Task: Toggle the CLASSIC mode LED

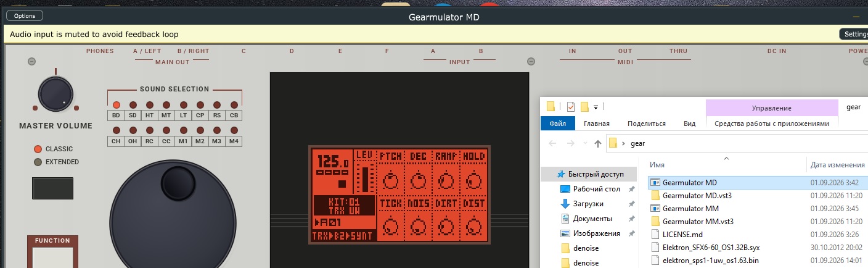Action: pos(38,149)
